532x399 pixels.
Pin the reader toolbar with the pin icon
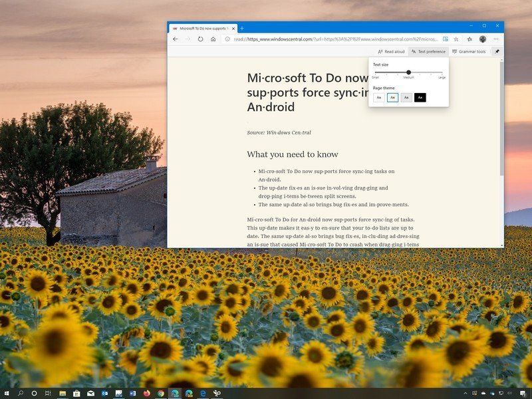coord(497,52)
